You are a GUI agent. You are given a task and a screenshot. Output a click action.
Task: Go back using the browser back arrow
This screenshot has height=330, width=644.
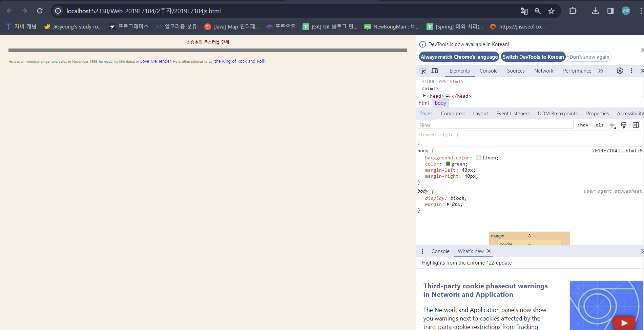click(x=9, y=11)
